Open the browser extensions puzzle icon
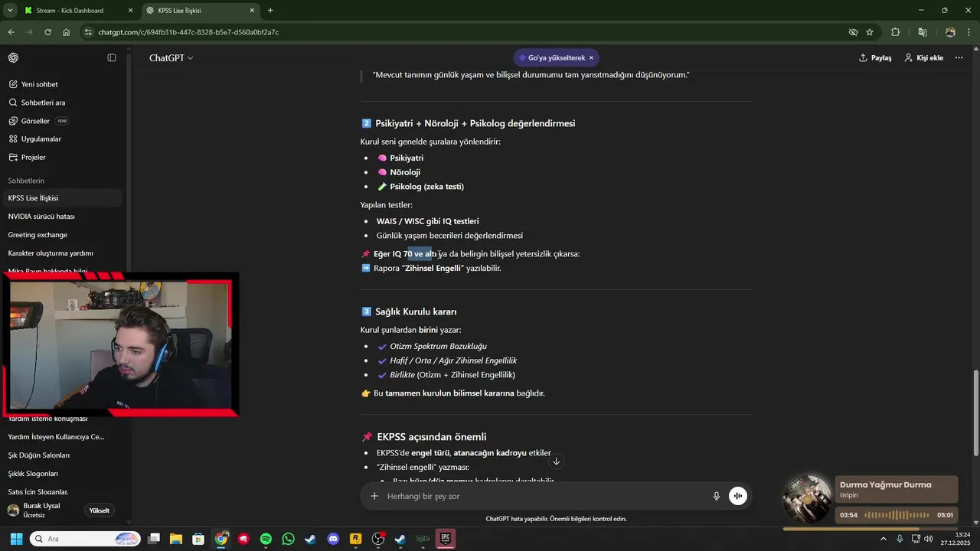Viewport: 980px width, 551px height. click(896, 32)
